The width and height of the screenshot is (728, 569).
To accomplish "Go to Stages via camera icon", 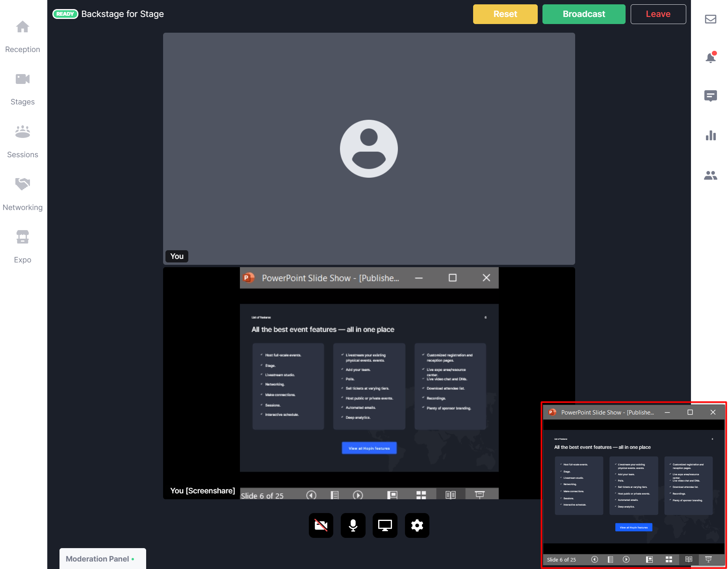I will pos(22,79).
